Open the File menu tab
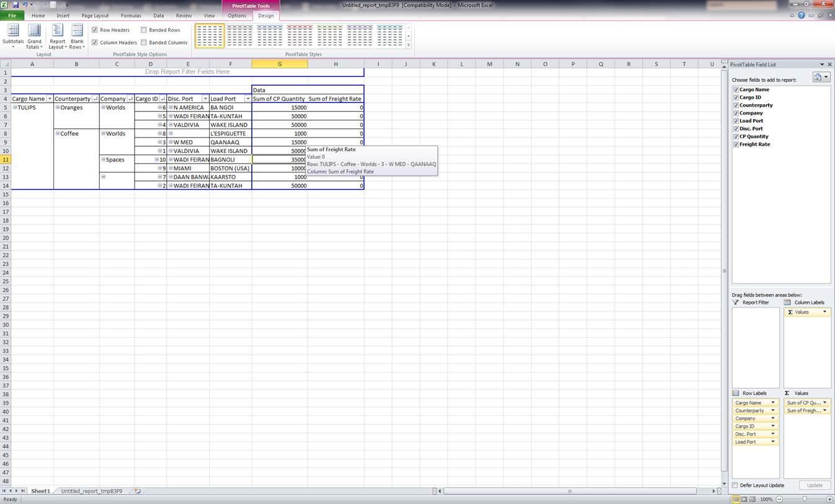Image resolution: width=835 pixels, height=504 pixels. (12, 15)
